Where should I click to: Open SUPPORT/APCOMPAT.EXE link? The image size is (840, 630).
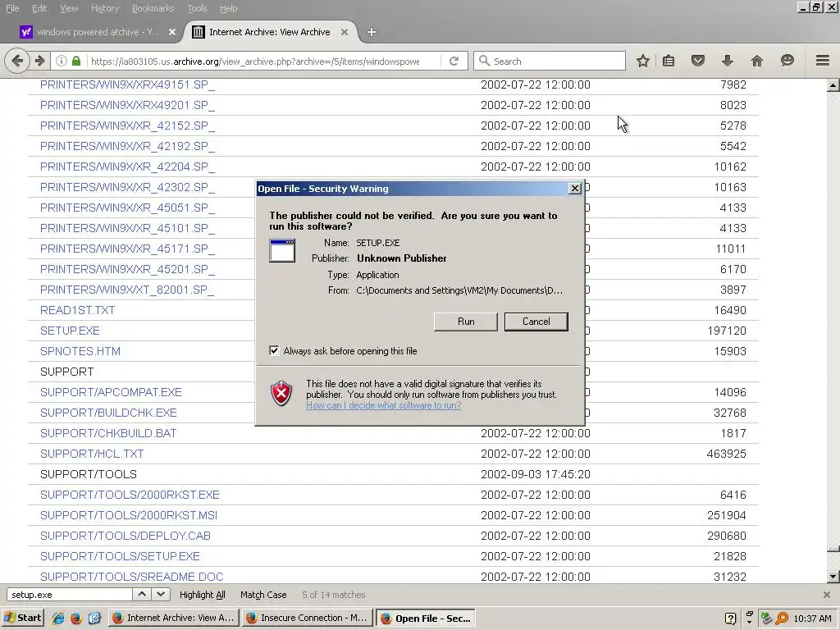coord(111,392)
